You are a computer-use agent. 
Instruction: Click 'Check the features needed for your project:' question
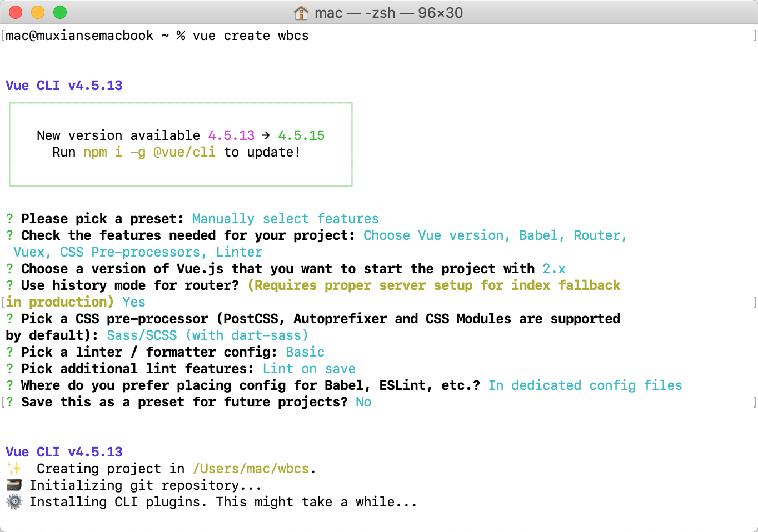(188, 235)
